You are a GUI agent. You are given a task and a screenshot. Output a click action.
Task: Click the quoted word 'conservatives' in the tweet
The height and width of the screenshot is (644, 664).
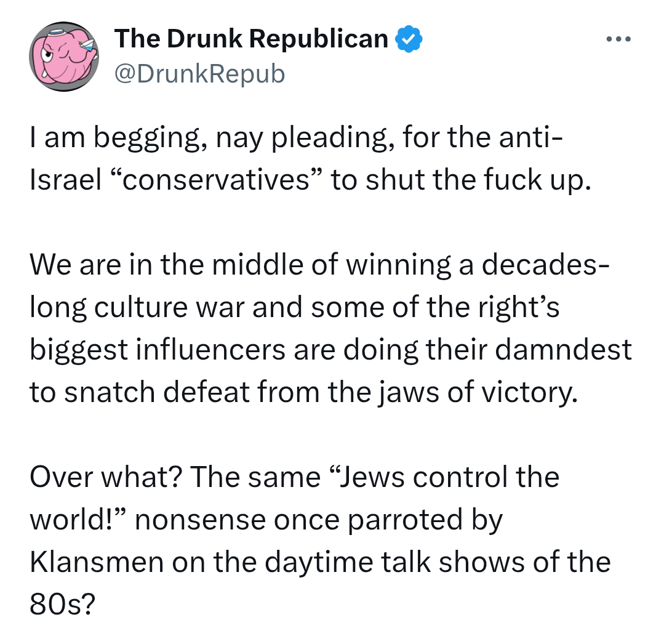[x=217, y=180]
